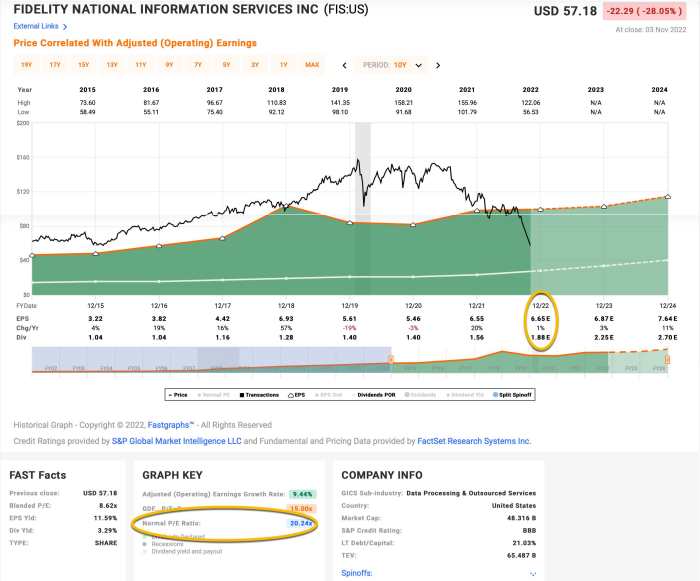
Task: Select the 13Y time range tab
Action: click(112, 65)
